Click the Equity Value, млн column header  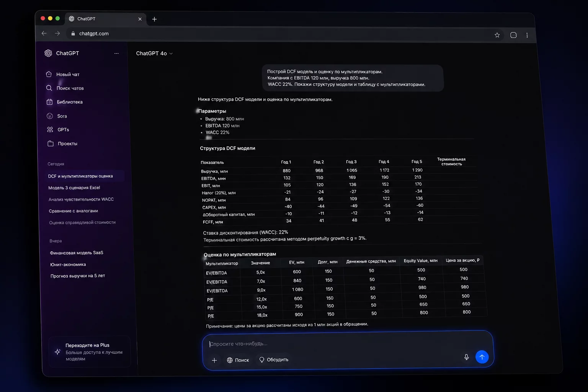[420, 261]
